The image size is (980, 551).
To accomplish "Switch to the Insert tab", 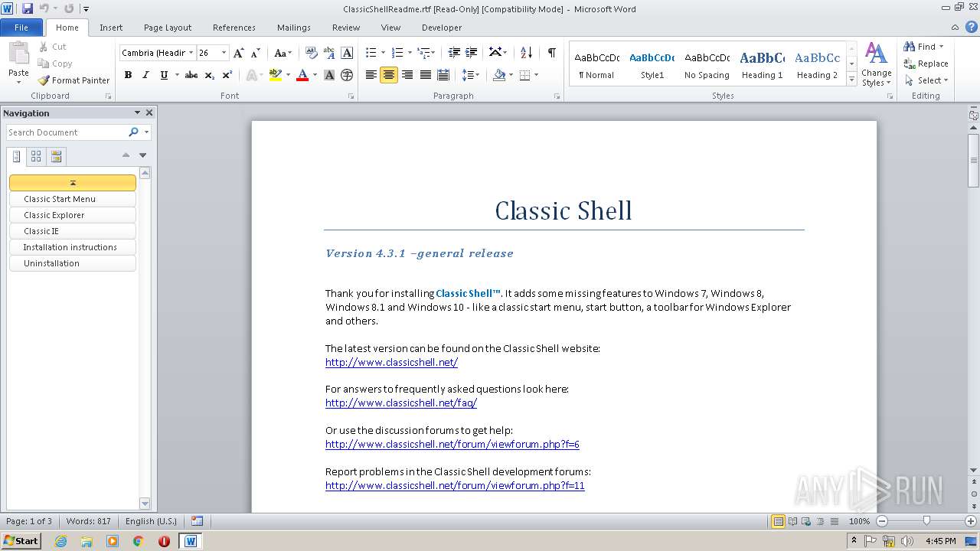I will click(111, 28).
